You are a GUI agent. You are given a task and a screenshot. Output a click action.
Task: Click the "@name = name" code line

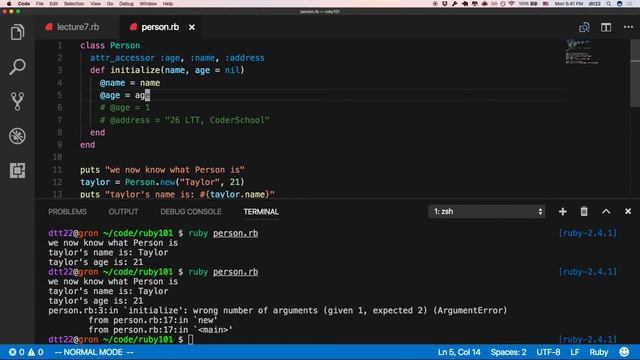(x=130, y=82)
